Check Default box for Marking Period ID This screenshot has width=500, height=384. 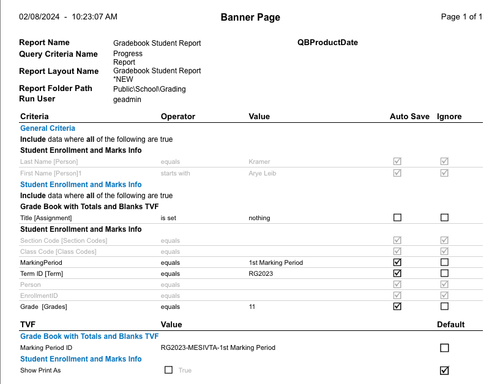point(444,348)
